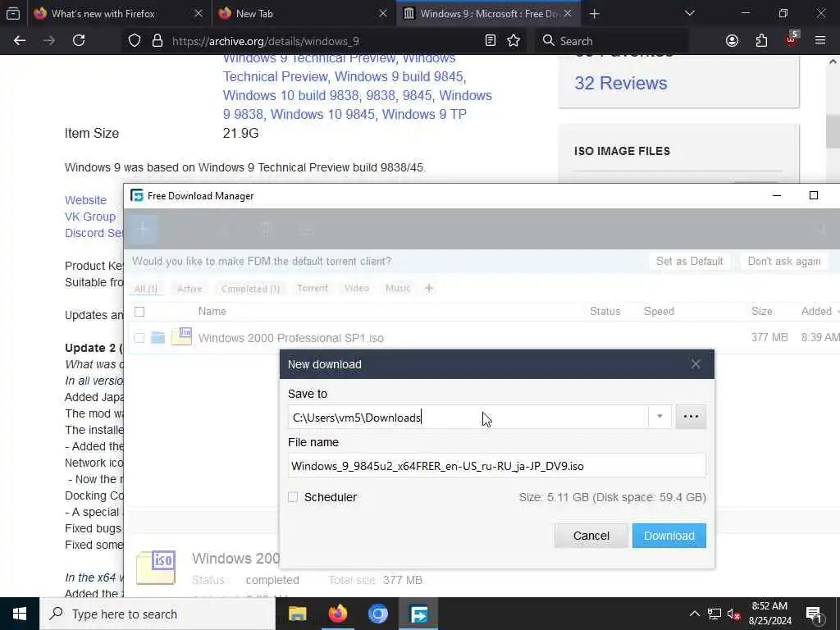Viewport: 840px width, 630px height.
Task: Click the Firefox address bar URL
Action: click(x=265, y=41)
